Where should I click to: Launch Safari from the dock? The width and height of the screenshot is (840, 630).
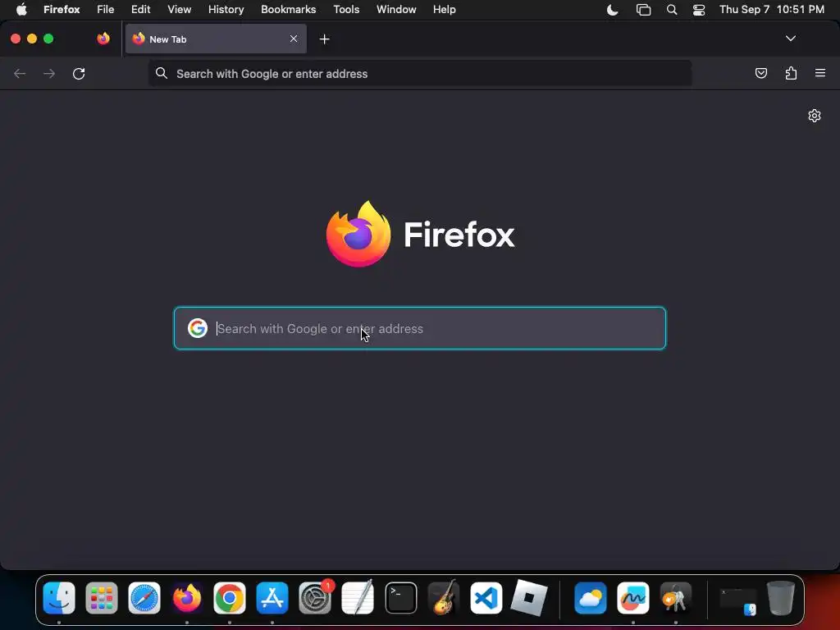click(144, 597)
